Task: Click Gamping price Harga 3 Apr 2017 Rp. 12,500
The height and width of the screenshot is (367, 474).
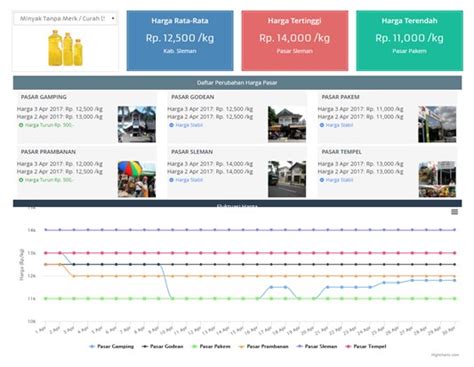Action: coord(60,109)
